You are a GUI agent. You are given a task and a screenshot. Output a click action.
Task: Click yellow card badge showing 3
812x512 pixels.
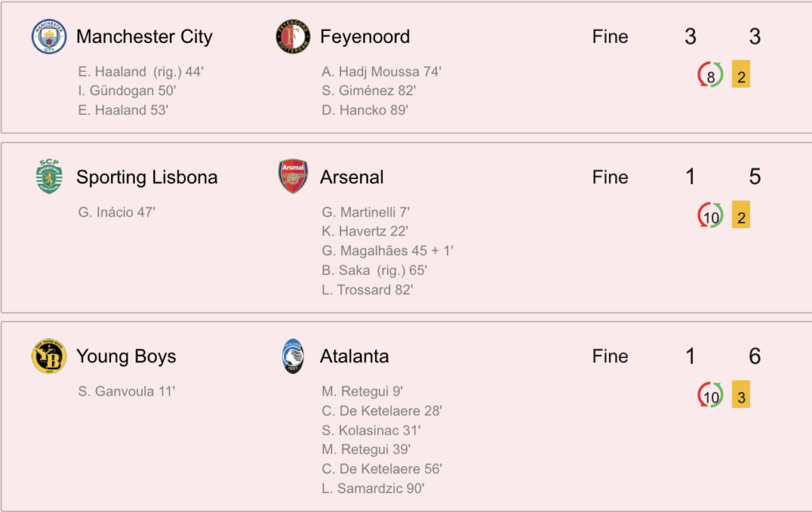(741, 395)
